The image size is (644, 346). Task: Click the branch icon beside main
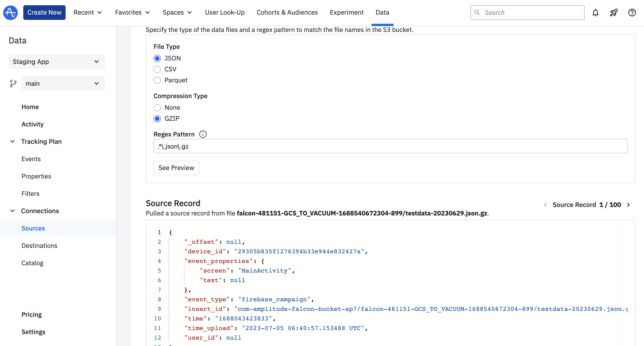point(13,84)
